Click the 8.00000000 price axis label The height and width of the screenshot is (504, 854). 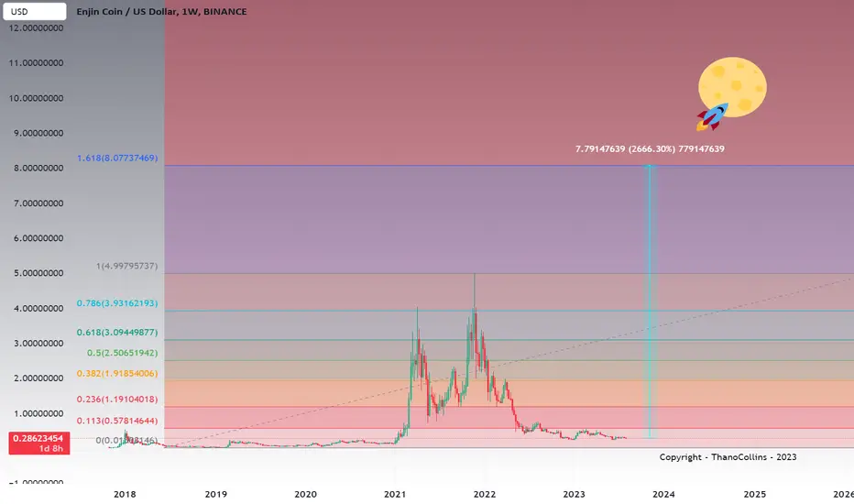click(x=38, y=168)
